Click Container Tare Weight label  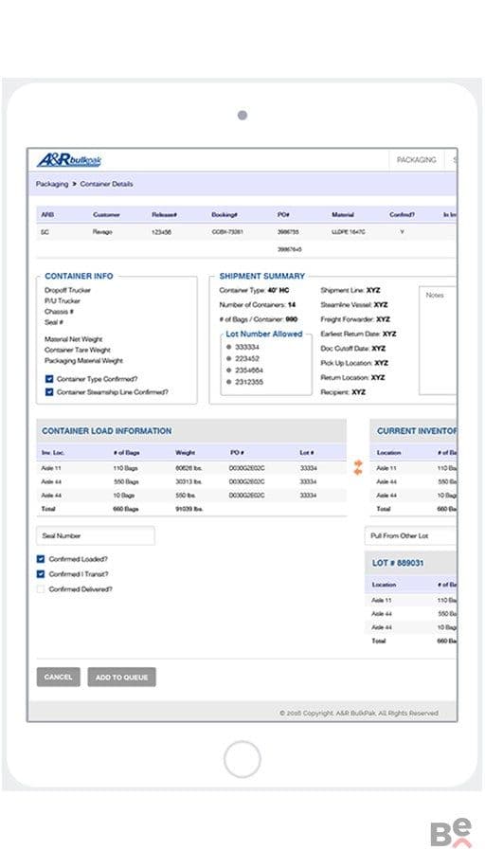(78, 350)
